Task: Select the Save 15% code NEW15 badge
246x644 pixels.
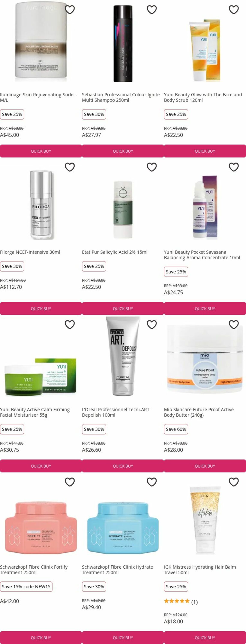Action: click(26, 586)
